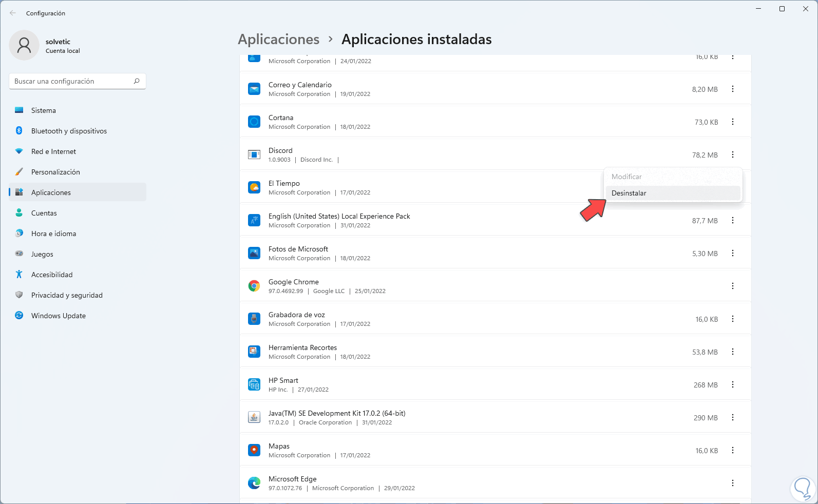Click the Mapas app name
Screen dimensions: 818x504
click(x=279, y=446)
